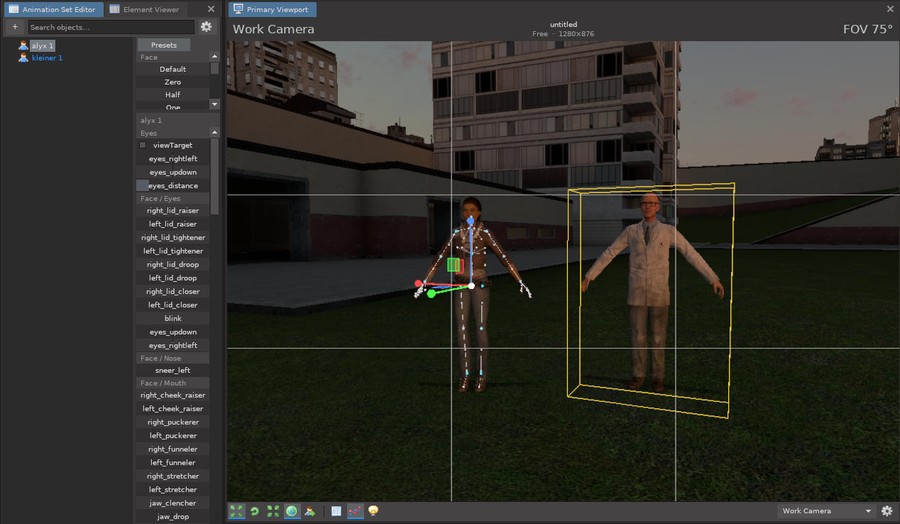The image size is (900, 524).
Task: Click the green-red plane handle of gizmo
Action: point(455,265)
